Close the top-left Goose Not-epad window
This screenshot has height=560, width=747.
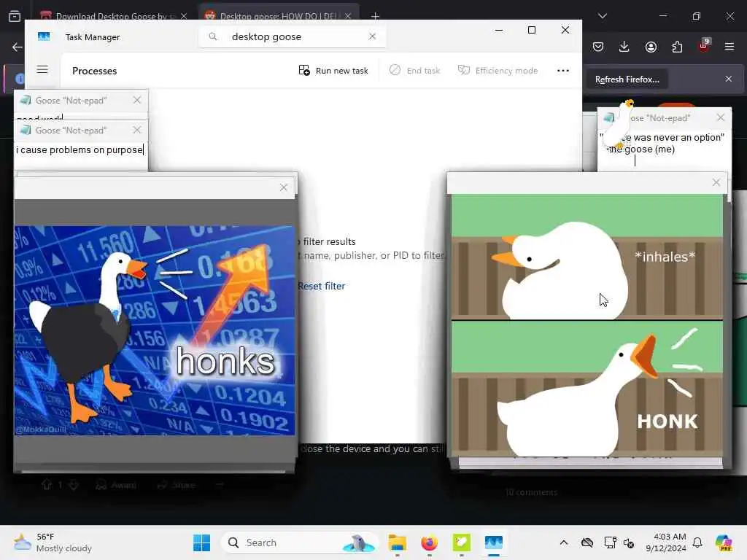137,100
